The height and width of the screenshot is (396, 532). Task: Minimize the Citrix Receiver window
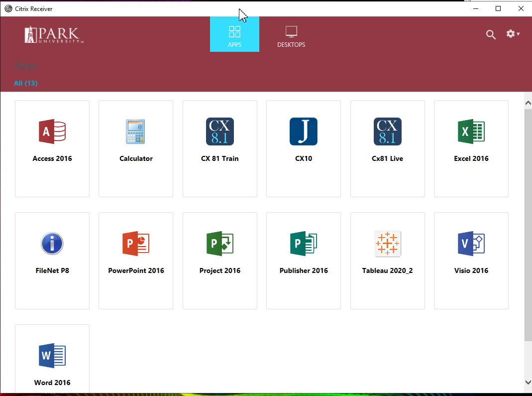tap(476, 8)
